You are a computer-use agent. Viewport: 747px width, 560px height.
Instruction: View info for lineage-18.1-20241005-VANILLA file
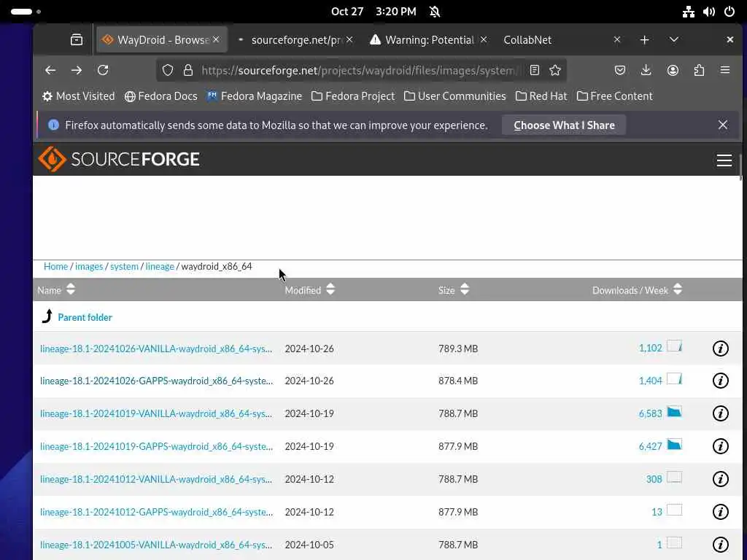tap(720, 544)
